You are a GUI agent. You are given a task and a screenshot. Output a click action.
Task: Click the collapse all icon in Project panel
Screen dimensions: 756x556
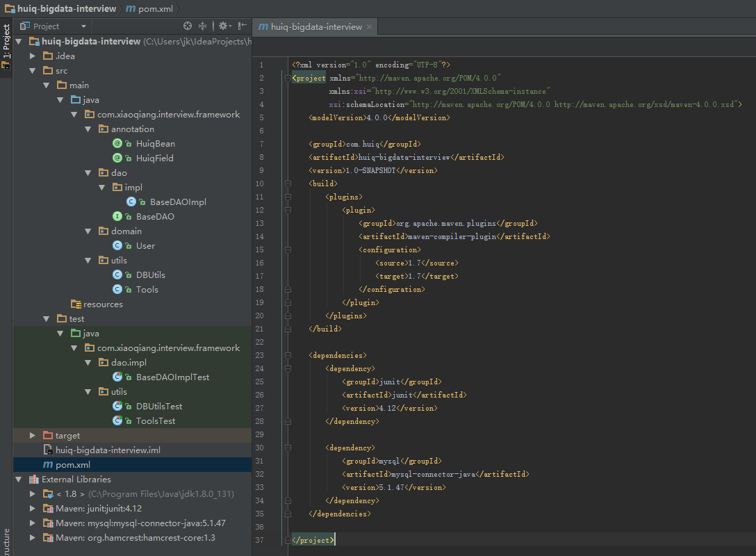coord(202,26)
